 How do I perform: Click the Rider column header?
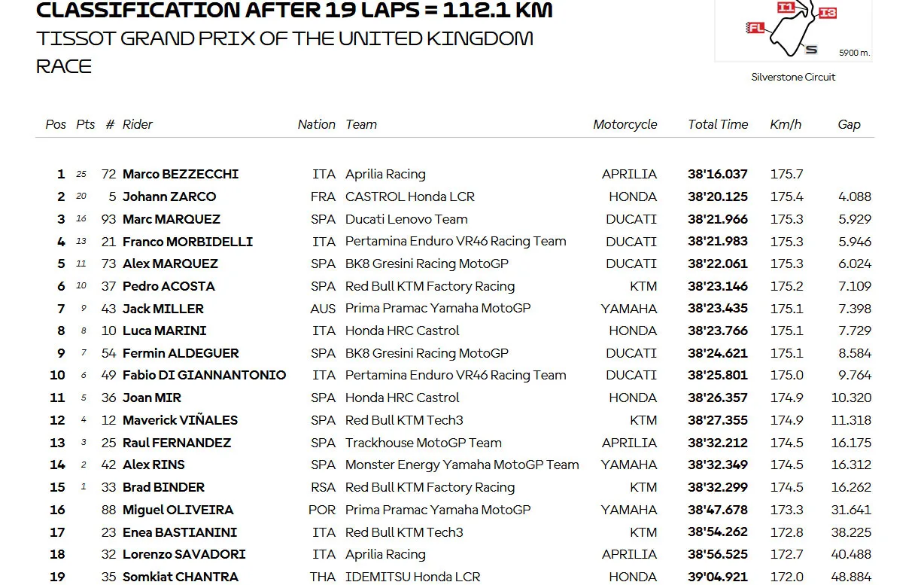pos(138,124)
